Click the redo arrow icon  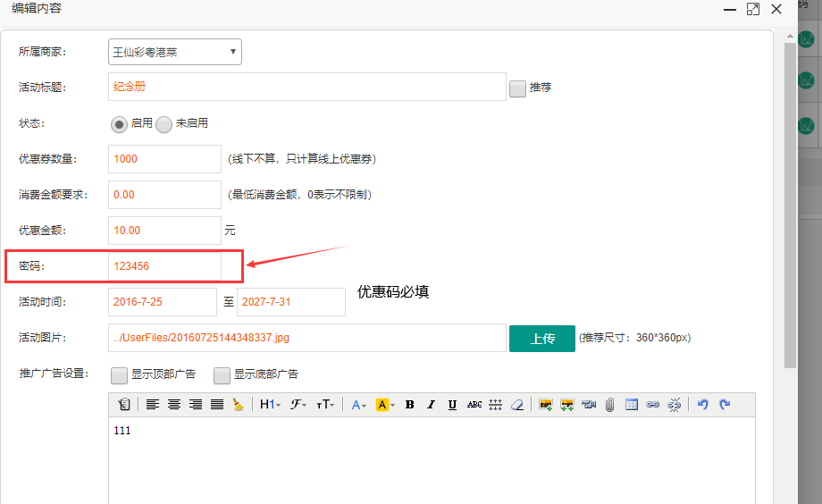(x=725, y=405)
